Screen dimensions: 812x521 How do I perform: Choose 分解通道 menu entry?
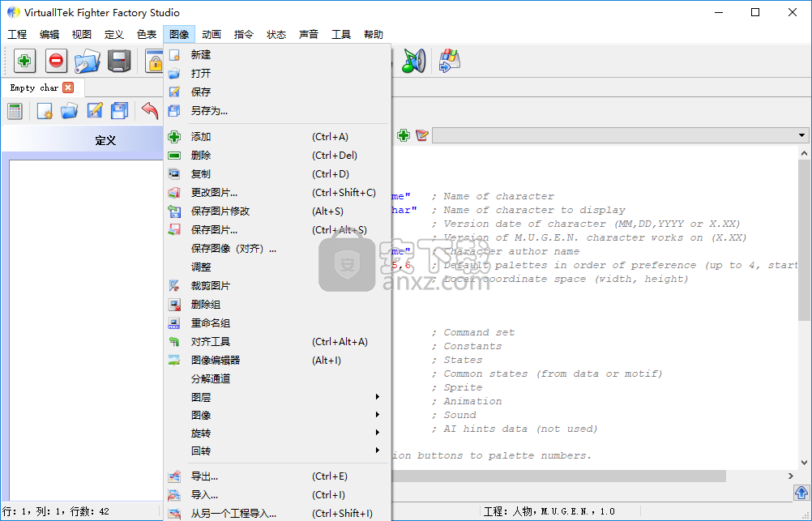tap(277, 379)
